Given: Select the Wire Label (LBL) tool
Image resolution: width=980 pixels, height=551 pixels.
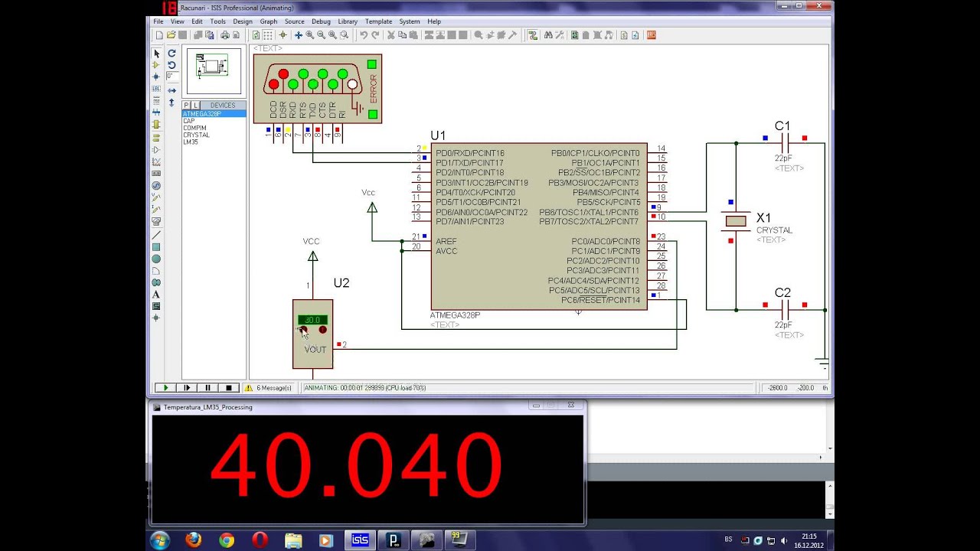Looking at the screenshot, I should (x=156, y=88).
